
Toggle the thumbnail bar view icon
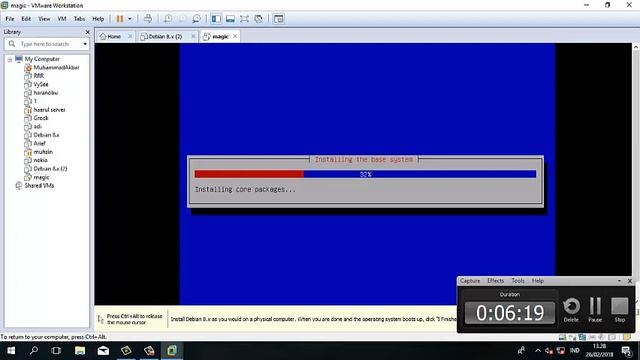click(x=230, y=19)
